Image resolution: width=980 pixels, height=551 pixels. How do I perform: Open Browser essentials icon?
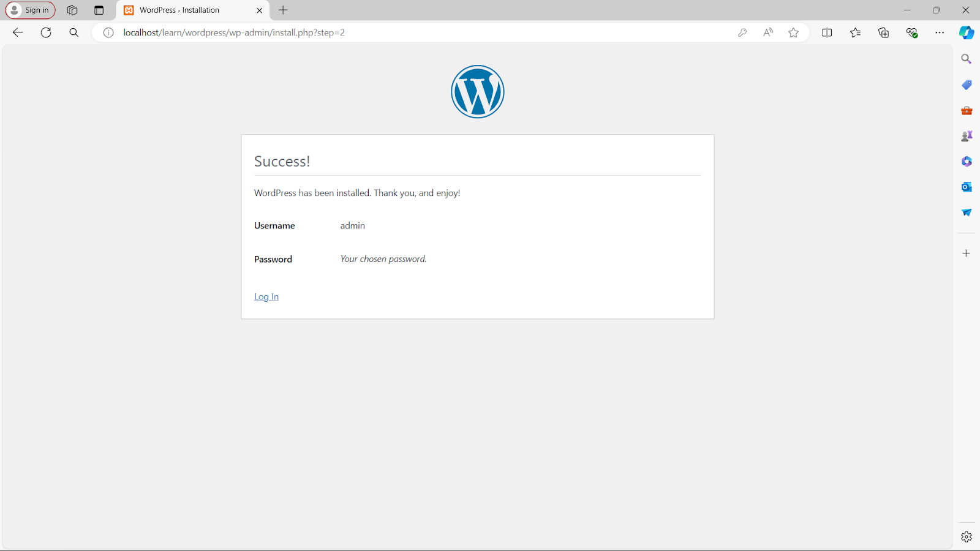coord(912,32)
